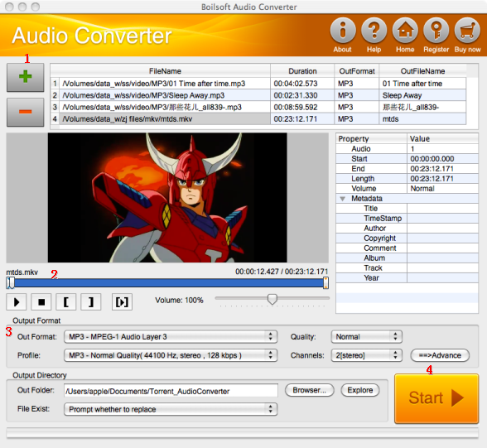Click the Album metadata row
Screen dimensions: 487x448
click(407, 258)
